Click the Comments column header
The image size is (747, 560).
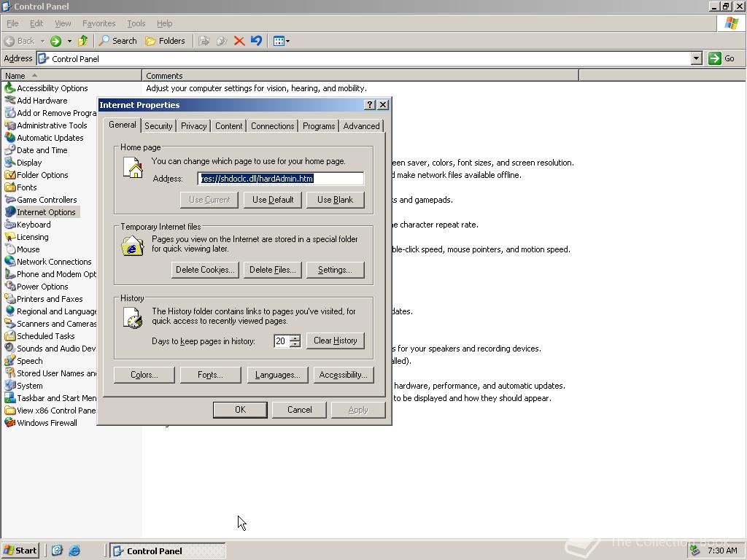tap(360, 76)
